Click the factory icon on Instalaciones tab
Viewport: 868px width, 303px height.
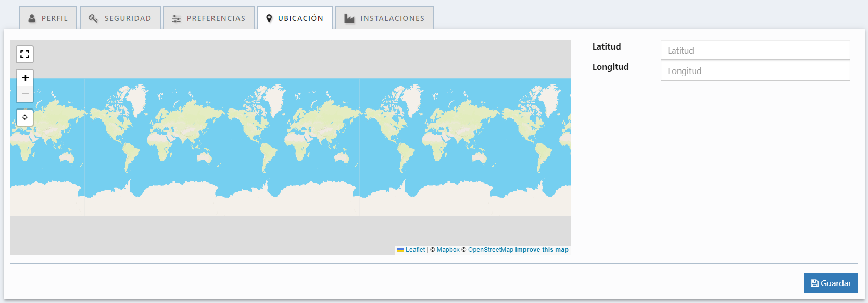[x=349, y=19]
